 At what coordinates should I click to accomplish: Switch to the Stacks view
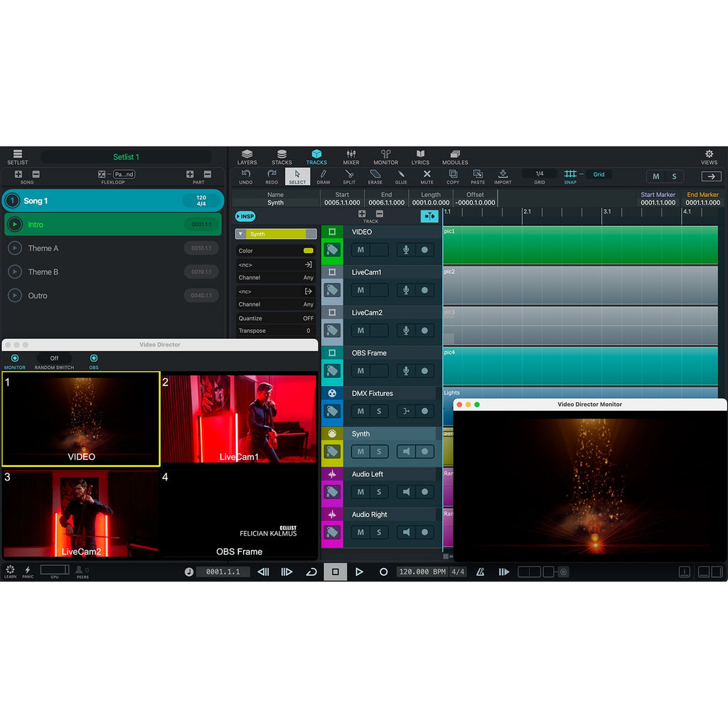(x=282, y=157)
